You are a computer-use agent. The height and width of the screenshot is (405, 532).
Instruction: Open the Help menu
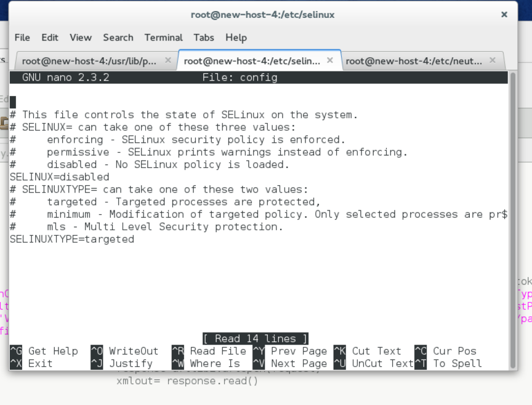pos(236,38)
